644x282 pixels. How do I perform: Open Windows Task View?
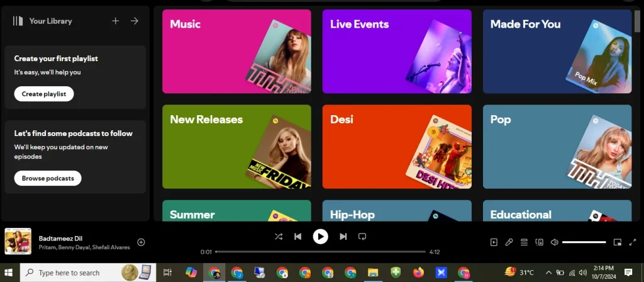pyautogui.click(x=167, y=272)
